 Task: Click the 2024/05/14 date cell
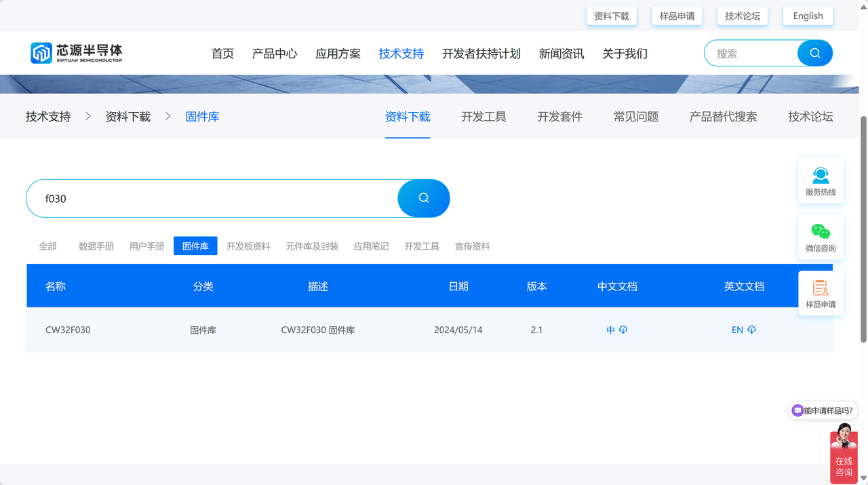pyautogui.click(x=458, y=330)
